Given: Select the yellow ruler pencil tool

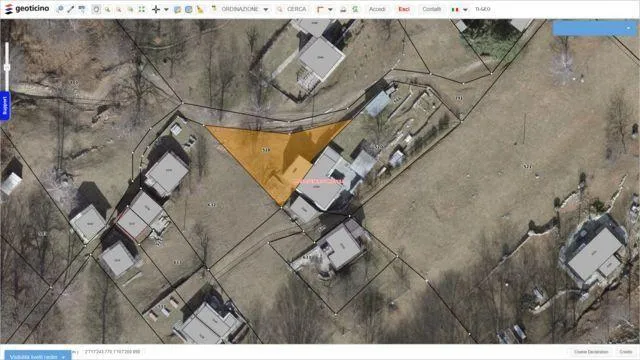Looking at the screenshot, I should pos(200,9).
